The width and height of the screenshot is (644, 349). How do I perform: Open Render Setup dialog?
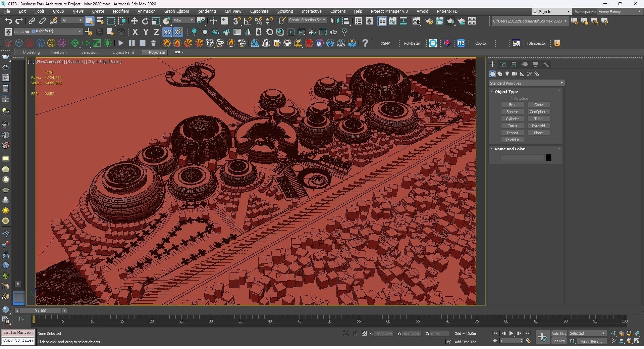coord(429,21)
